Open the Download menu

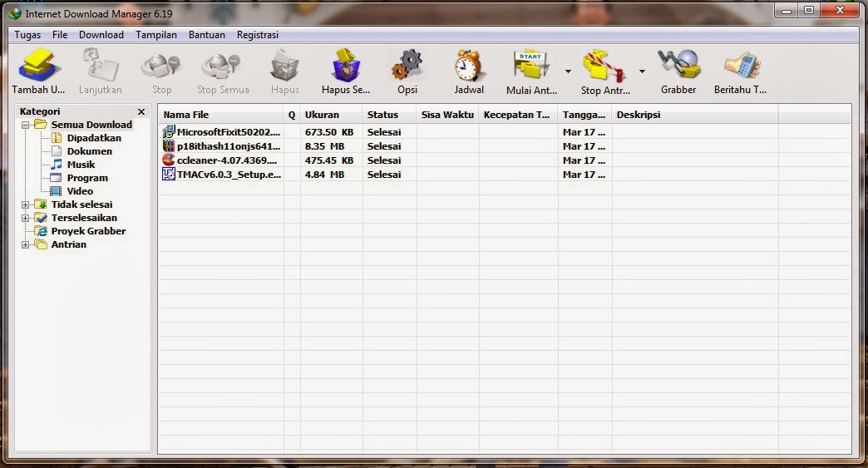pos(101,35)
